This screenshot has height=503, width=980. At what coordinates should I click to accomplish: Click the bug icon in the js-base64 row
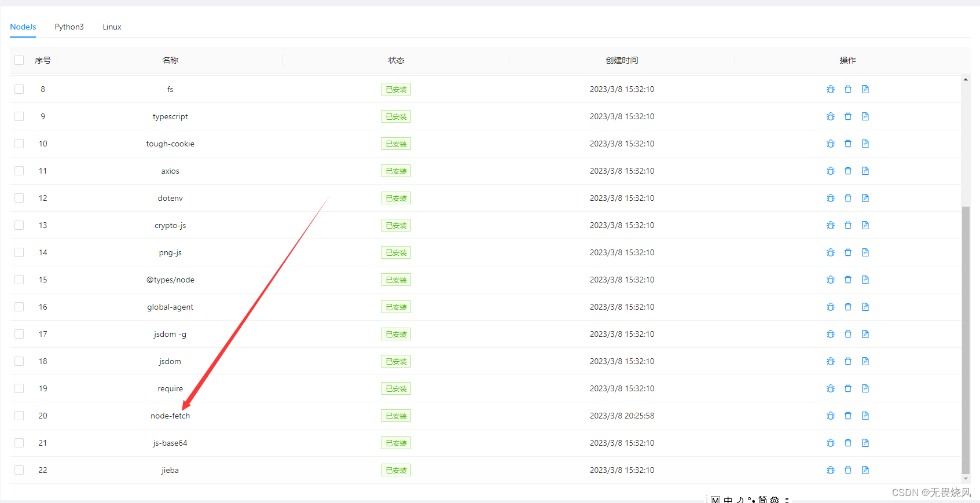(831, 443)
